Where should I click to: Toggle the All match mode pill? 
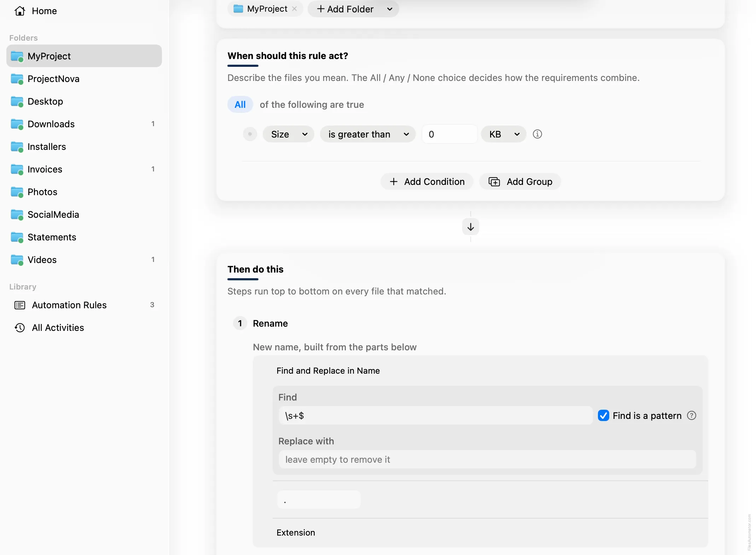[x=240, y=105]
